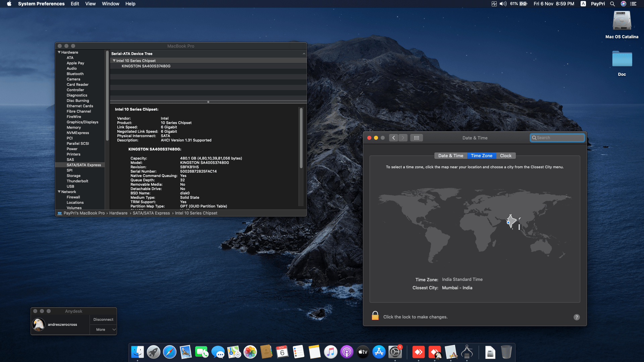Open the Mac OS Catalina drive icon
This screenshot has width=644, height=362.
click(x=622, y=21)
